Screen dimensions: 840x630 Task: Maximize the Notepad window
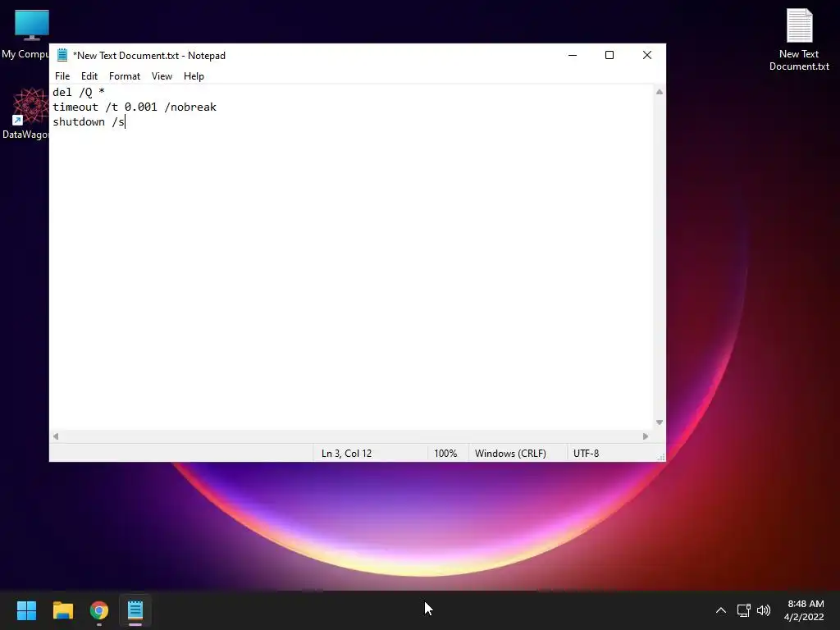pyautogui.click(x=609, y=55)
